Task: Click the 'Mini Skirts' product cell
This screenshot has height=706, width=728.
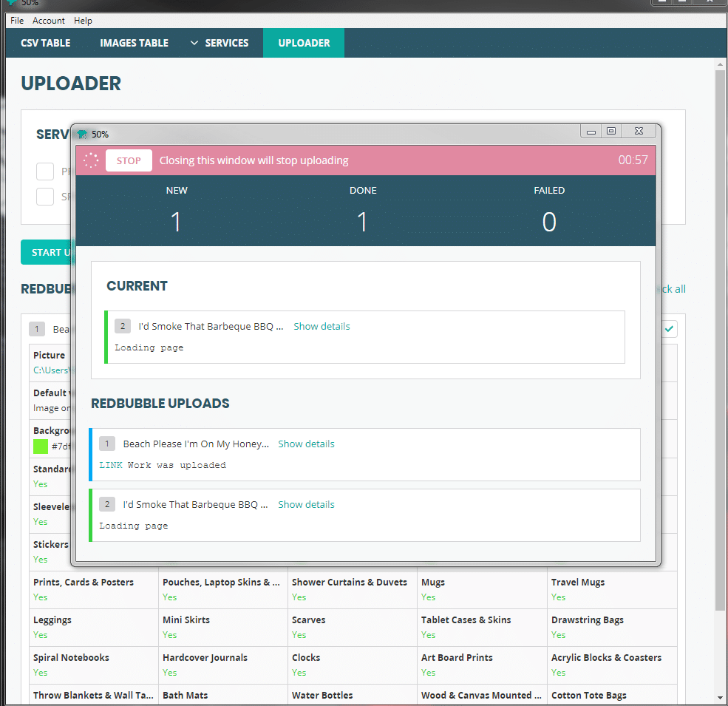Action: 223,628
